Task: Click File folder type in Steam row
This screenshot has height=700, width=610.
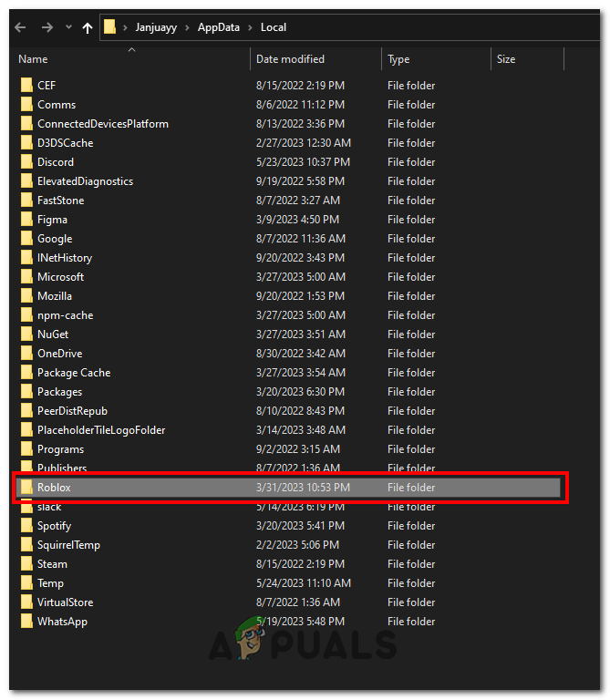Action: click(411, 564)
